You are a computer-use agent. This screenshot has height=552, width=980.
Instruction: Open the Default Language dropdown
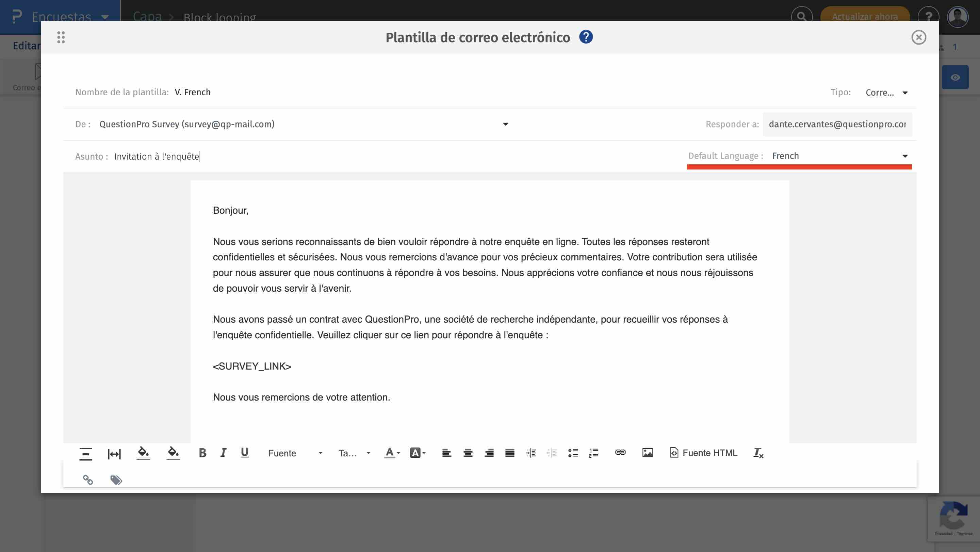837,156
